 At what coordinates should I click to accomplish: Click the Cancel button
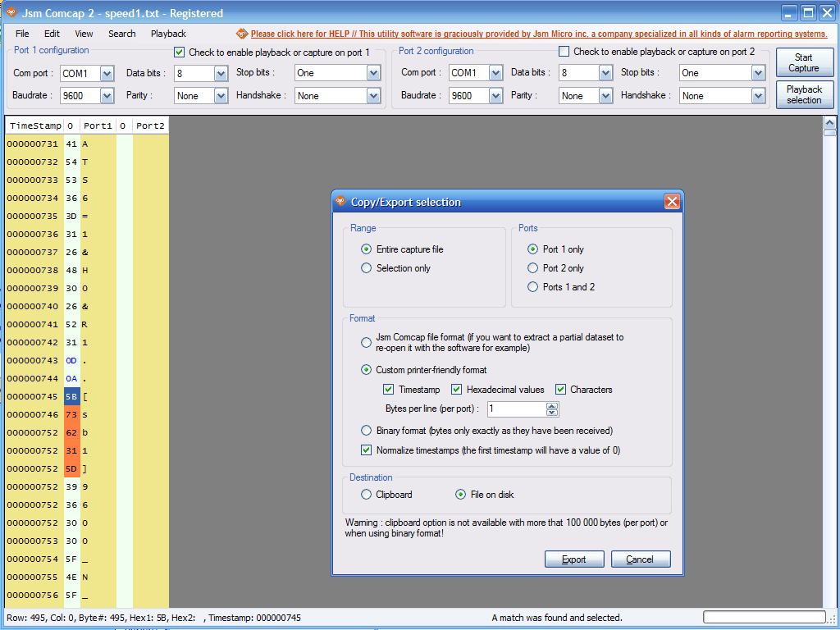coord(641,559)
